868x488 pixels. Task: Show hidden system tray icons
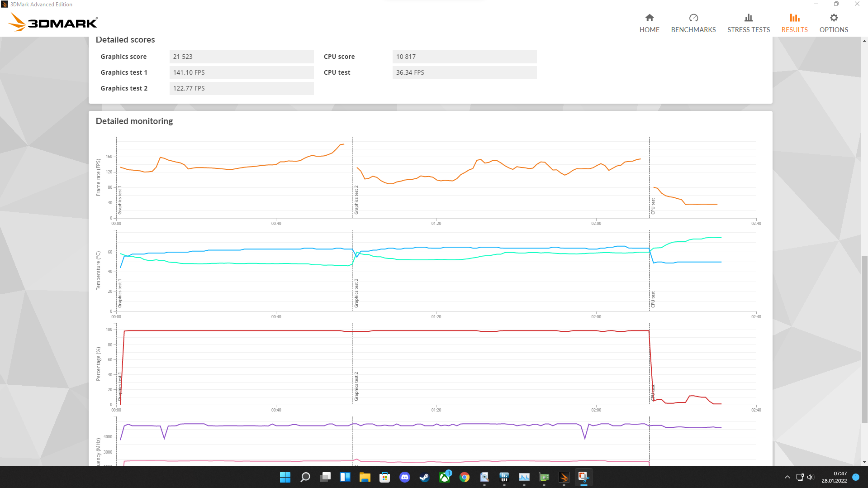(787, 477)
